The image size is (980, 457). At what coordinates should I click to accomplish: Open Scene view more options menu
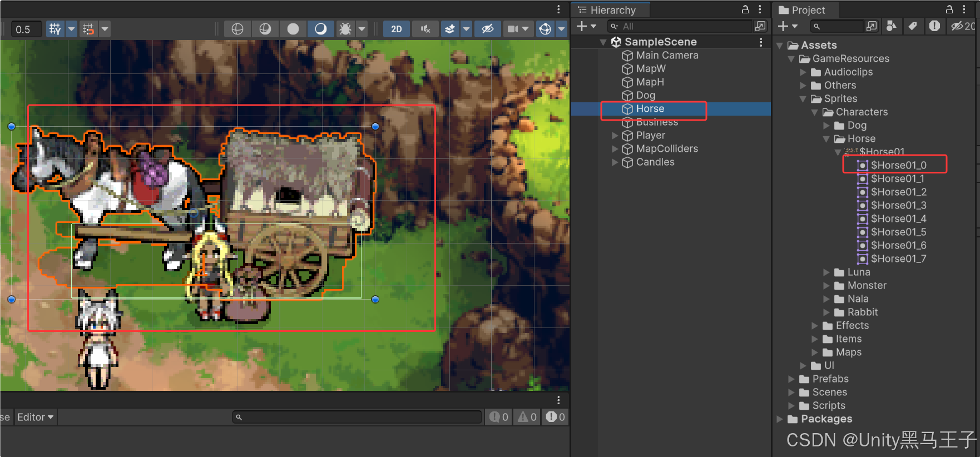point(558,9)
